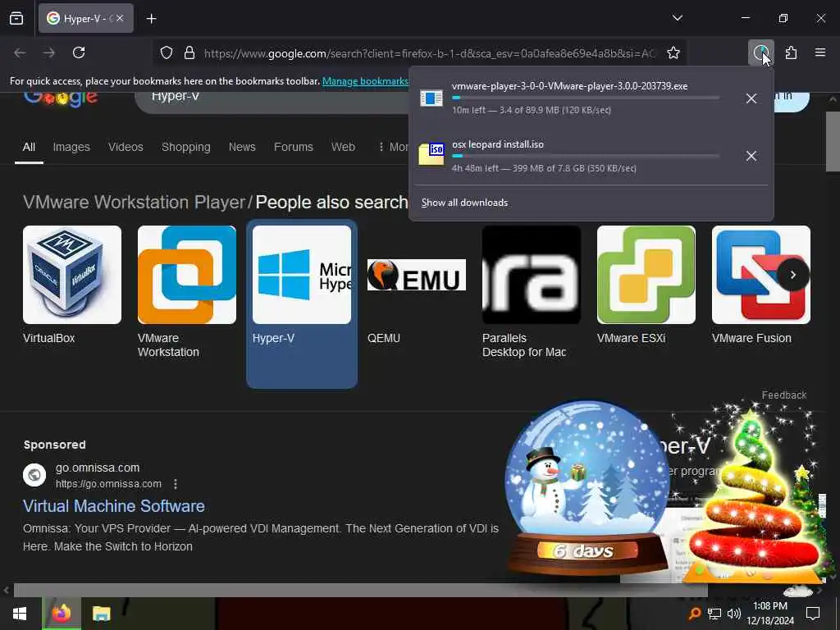The height and width of the screenshot is (630, 840).
Task: Open Firefox from the taskbar
Action: [61, 614]
